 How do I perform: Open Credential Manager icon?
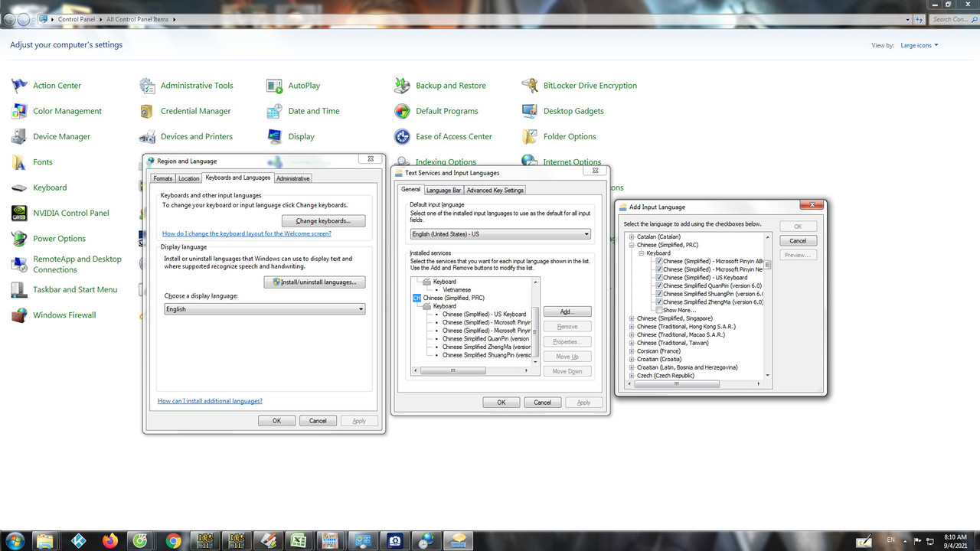147,111
